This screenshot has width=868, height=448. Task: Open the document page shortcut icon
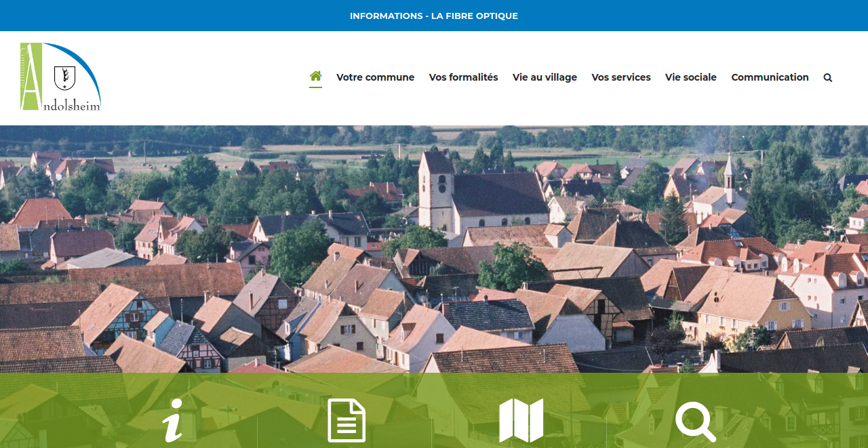(x=347, y=420)
